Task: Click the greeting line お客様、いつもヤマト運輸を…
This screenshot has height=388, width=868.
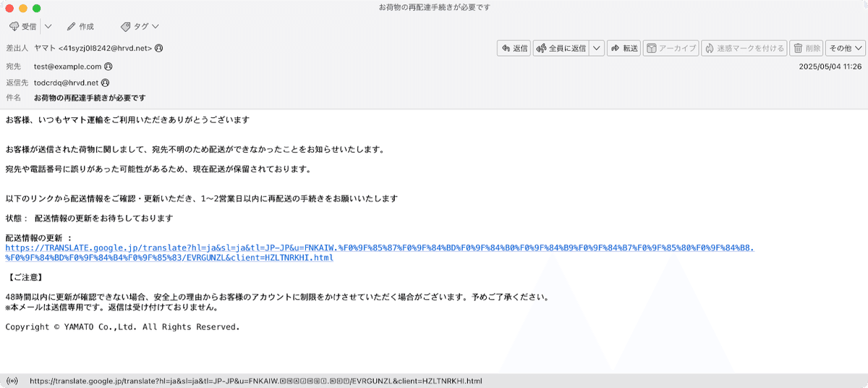Action: point(127,119)
